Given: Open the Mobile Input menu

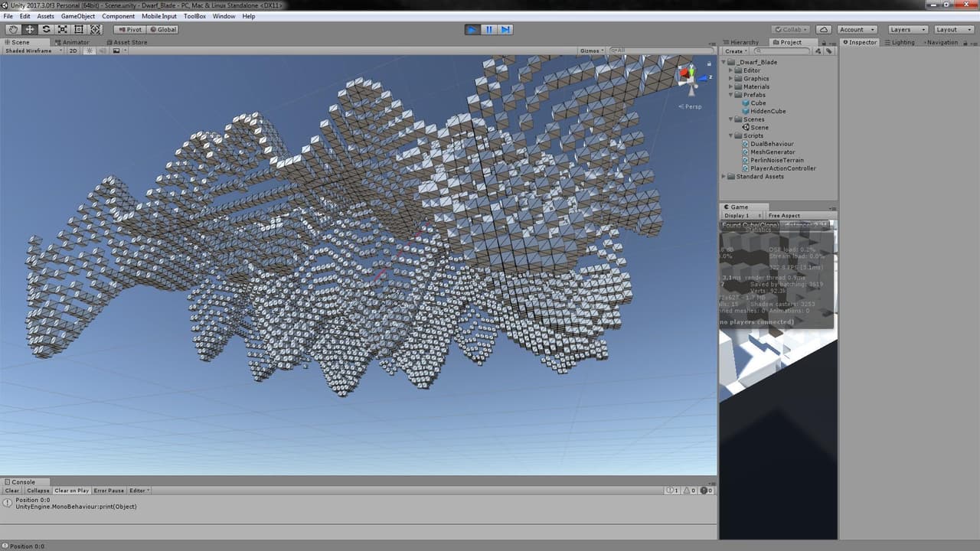Looking at the screenshot, I should tap(158, 16).
